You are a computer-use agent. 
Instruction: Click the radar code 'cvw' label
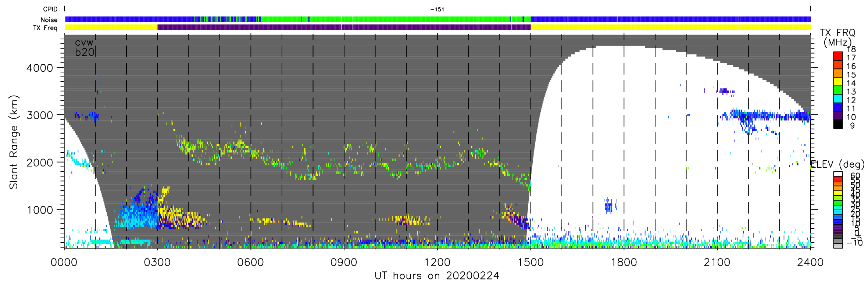84,43
